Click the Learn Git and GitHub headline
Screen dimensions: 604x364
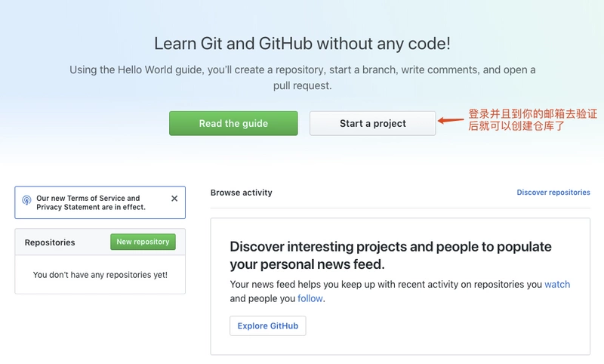pos(303,44)
